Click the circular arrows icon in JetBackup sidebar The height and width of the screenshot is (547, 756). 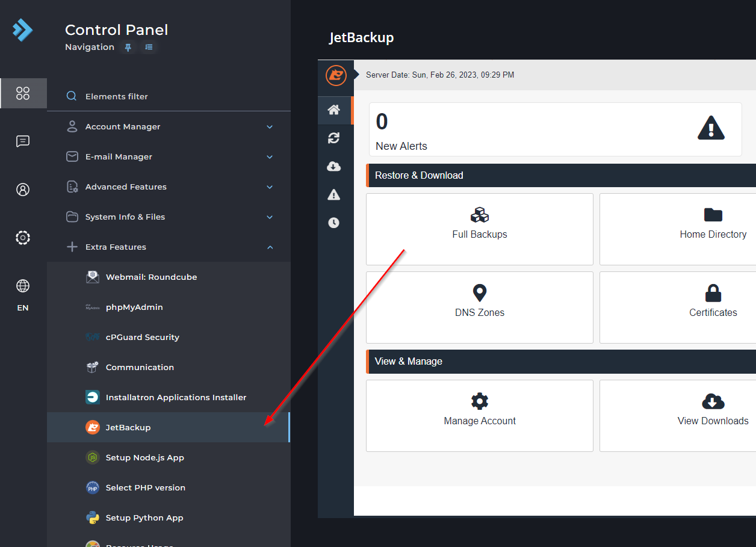click(333, 138)
